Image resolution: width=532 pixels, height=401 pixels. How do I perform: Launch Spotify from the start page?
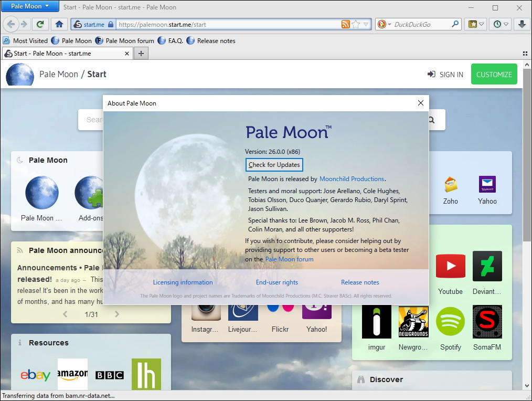point(450,322)
